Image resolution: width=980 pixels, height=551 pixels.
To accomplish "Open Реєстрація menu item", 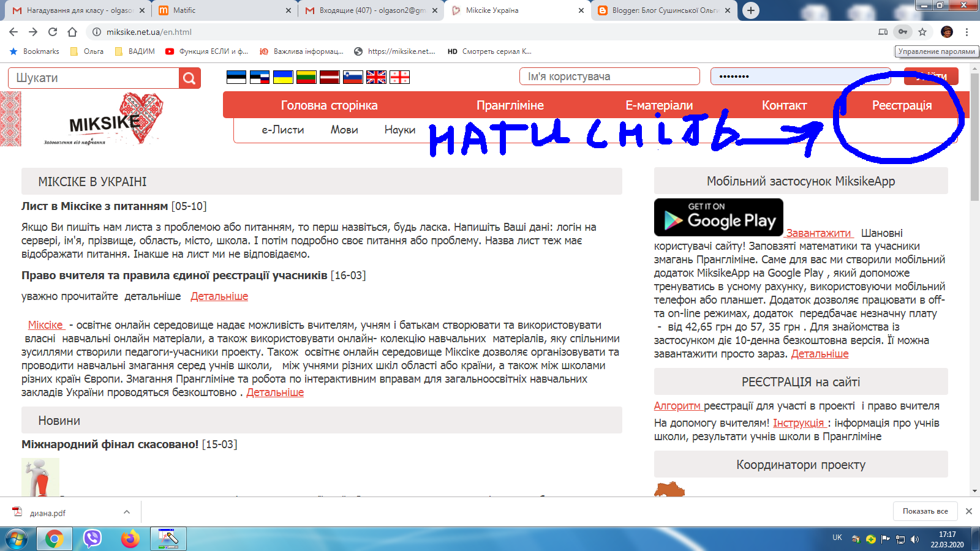I will [x=902, y=105].
